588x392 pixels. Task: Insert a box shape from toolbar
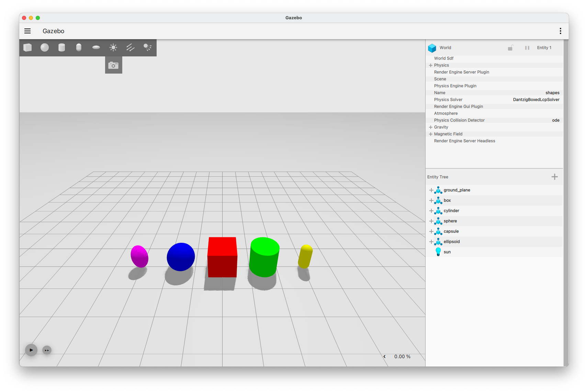point(27,47)
